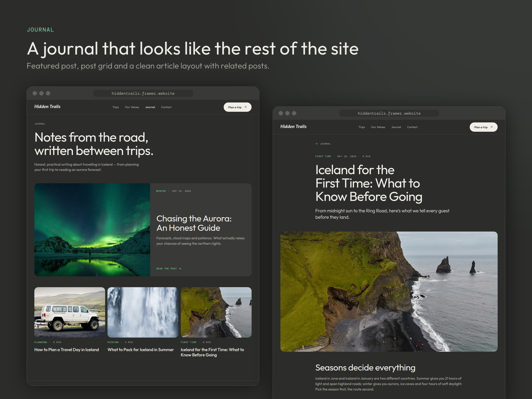Open Our Values in the left window navigation

tap(132, 107)
